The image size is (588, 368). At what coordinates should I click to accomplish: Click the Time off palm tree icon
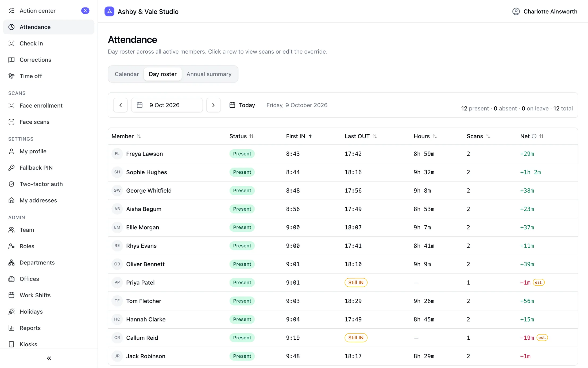(x=11, y=76)
